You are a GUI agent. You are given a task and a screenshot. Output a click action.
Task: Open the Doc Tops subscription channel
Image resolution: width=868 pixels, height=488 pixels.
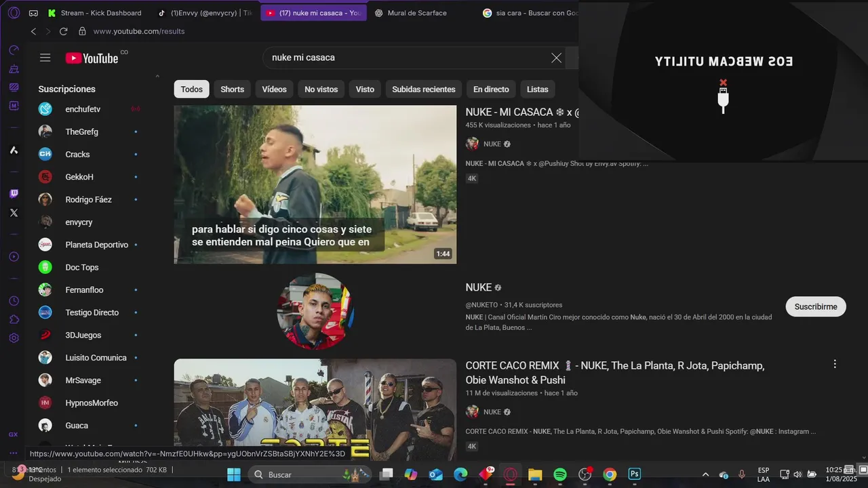tap(82, 267)
